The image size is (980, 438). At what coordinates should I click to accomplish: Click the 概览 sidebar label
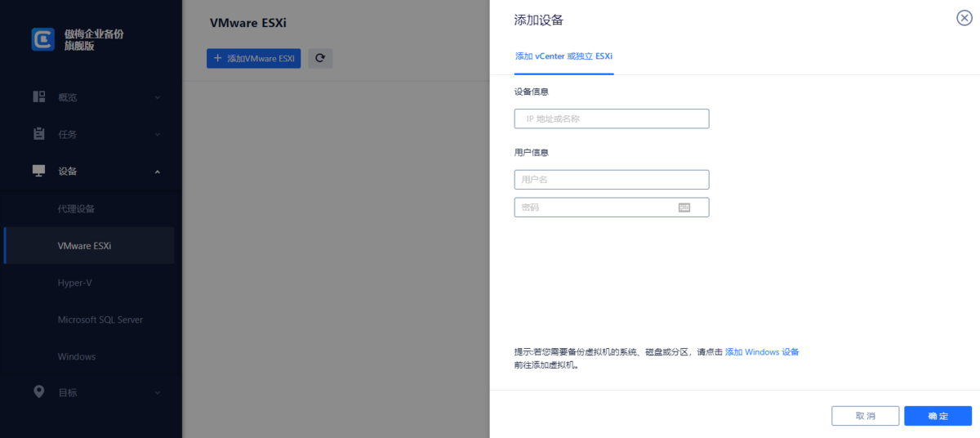[x=67, y=97]
